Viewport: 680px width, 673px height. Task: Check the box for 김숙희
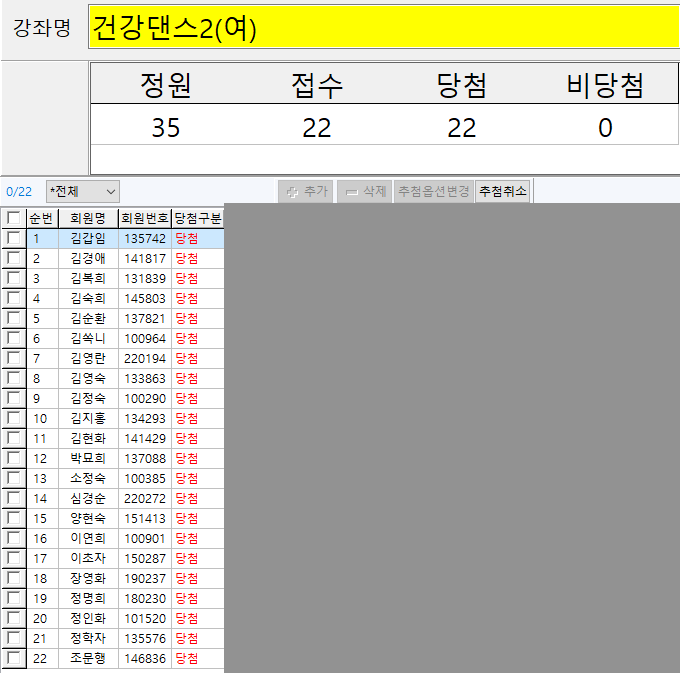coord(13,298)
